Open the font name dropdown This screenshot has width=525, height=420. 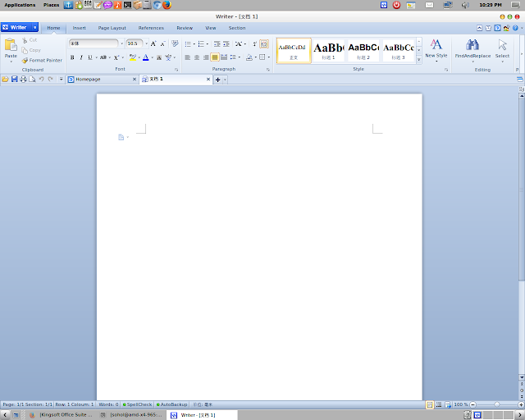[121, 43]
